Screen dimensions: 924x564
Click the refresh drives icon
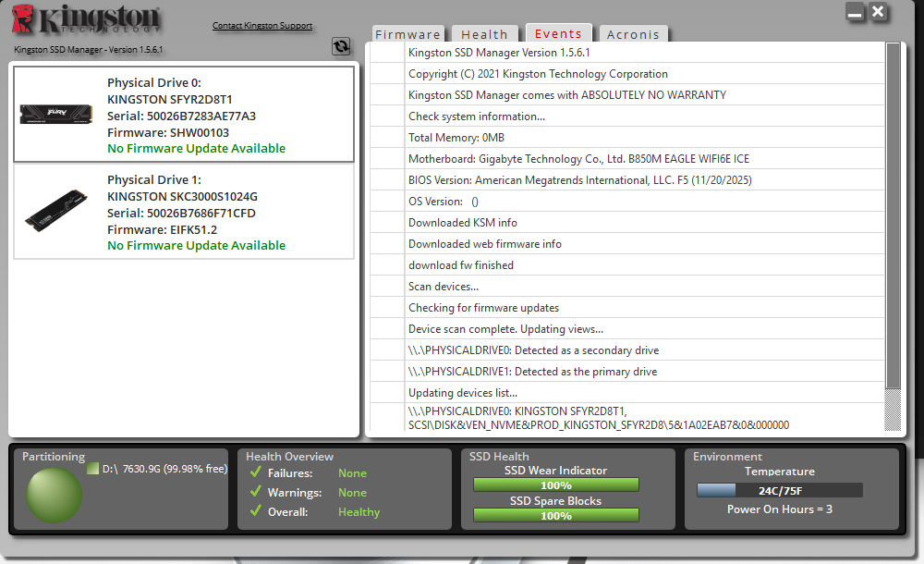click(341, 46)
